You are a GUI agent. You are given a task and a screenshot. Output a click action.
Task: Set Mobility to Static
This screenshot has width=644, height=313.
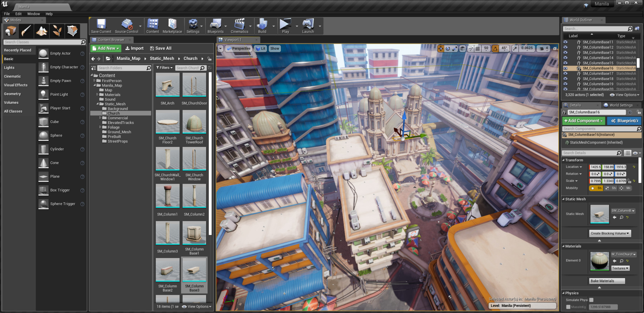click(596, 188)
